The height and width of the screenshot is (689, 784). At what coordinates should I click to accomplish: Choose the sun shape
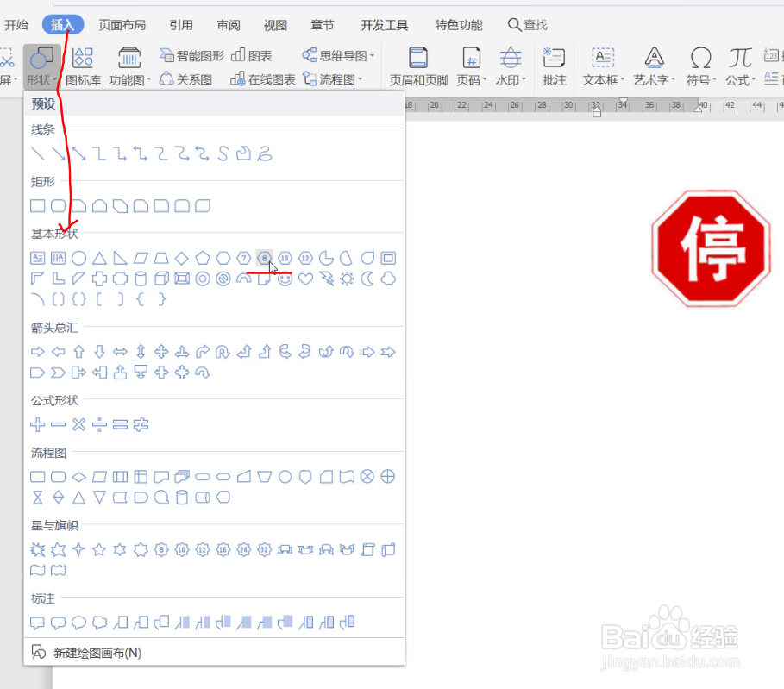point(346,278)
